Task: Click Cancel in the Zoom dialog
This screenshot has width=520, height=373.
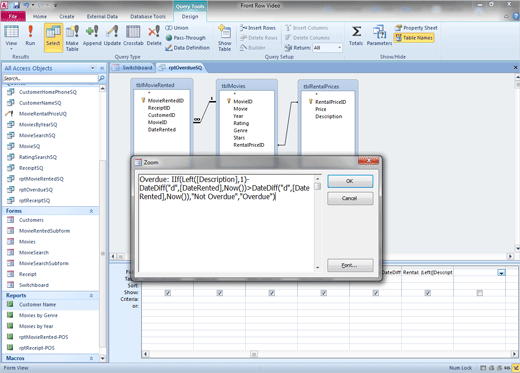Action: click(x=350, y=198)
